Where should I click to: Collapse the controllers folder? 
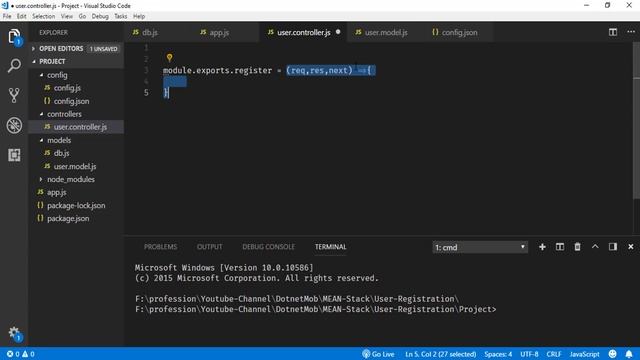coord(76,114)
